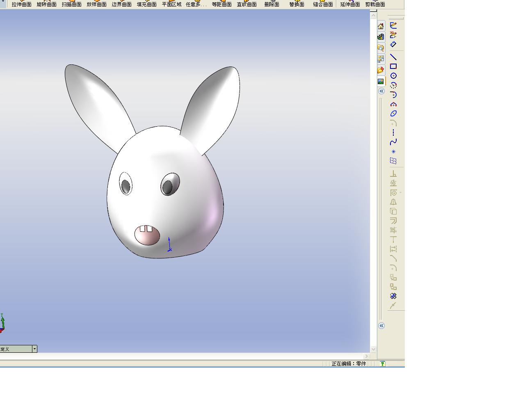Select the Line sketch tool
The height and width of the screenshot is (420, 525).
393,57
